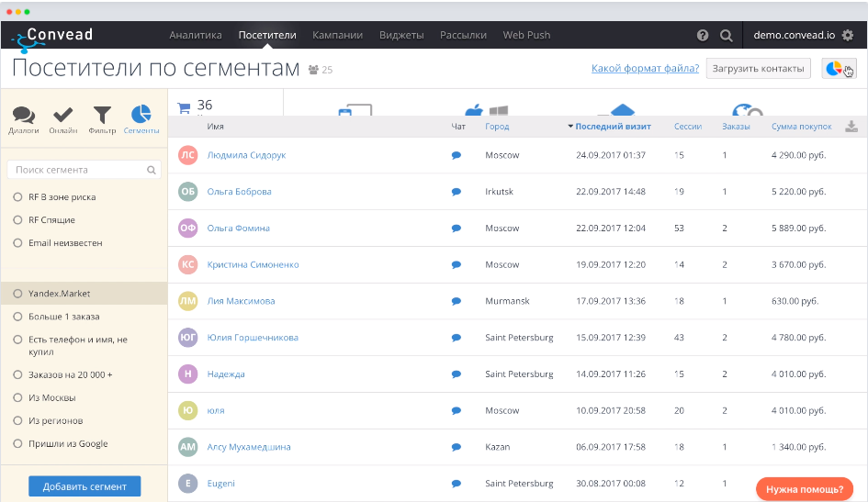Open chat with Ольга Фомина

[x=457, y=229]
